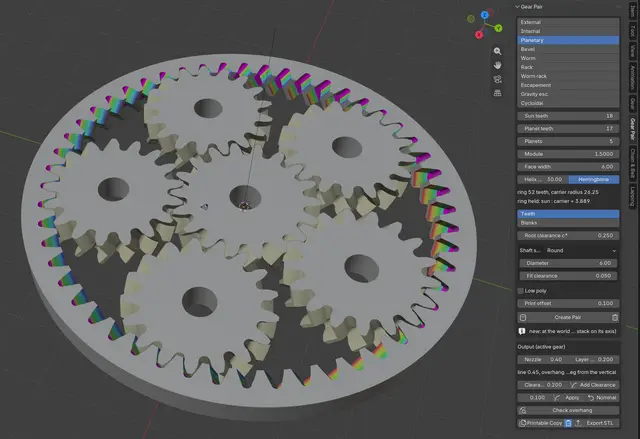Image resolution: width=640 pixels, height=439 pixels.
Task: Select the Escapement gear type
Action: pyautogui.click(x=568, y=85)
